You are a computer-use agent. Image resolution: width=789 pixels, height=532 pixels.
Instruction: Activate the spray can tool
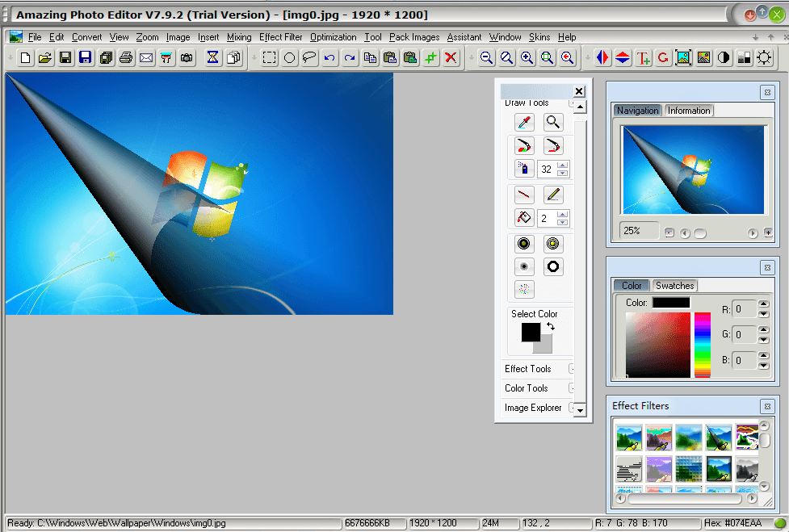tap(524, 169)
